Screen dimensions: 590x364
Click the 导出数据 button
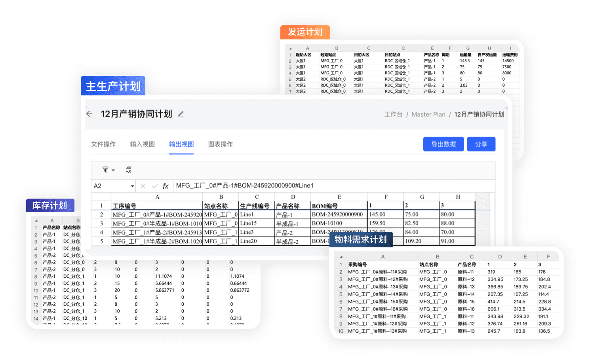pyautogui.click(x=443, y=144)
